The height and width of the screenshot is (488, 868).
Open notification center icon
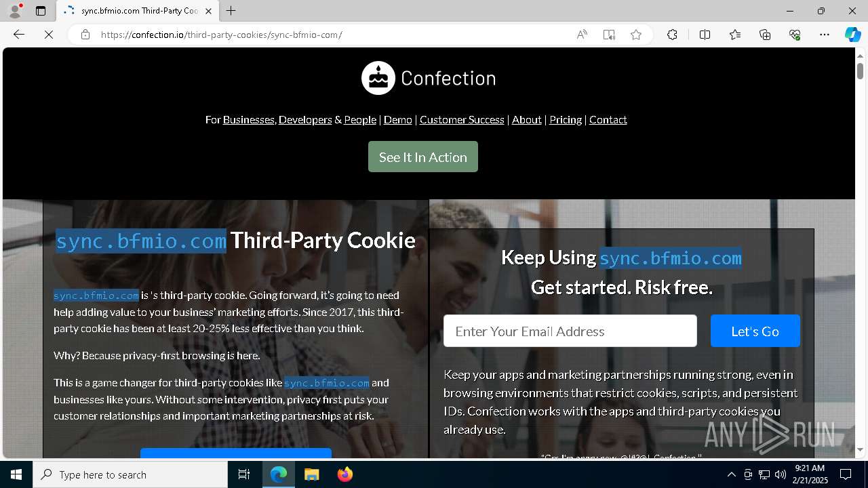click(846, 474)
